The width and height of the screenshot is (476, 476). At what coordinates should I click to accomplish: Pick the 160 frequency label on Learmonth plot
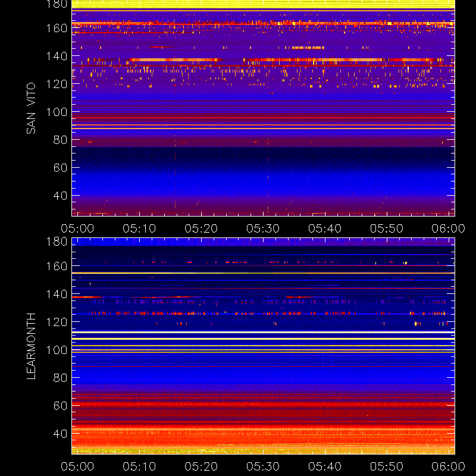click(x=57, y=266)
